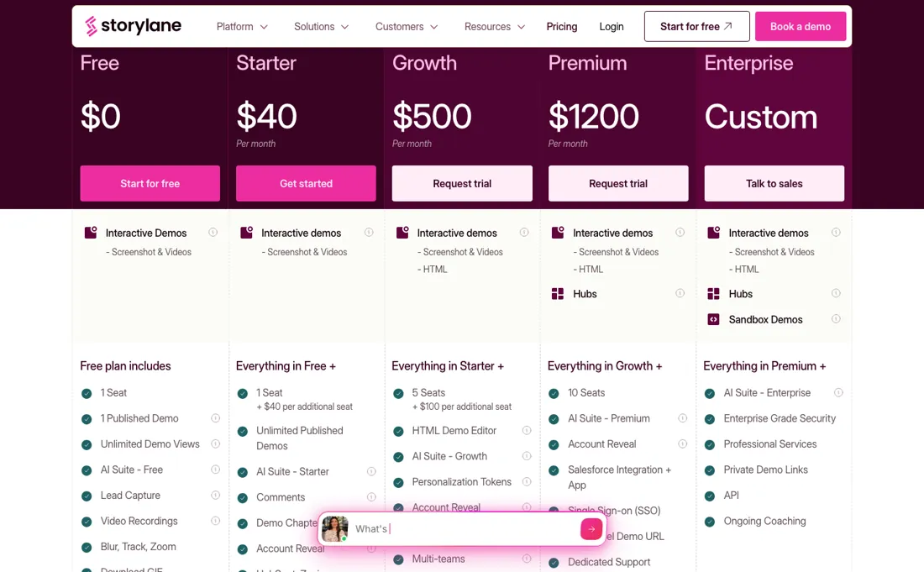Open info icon for HTML Demo Editor
This screenshot has width=924, height=572.
[x=527, y=431]
